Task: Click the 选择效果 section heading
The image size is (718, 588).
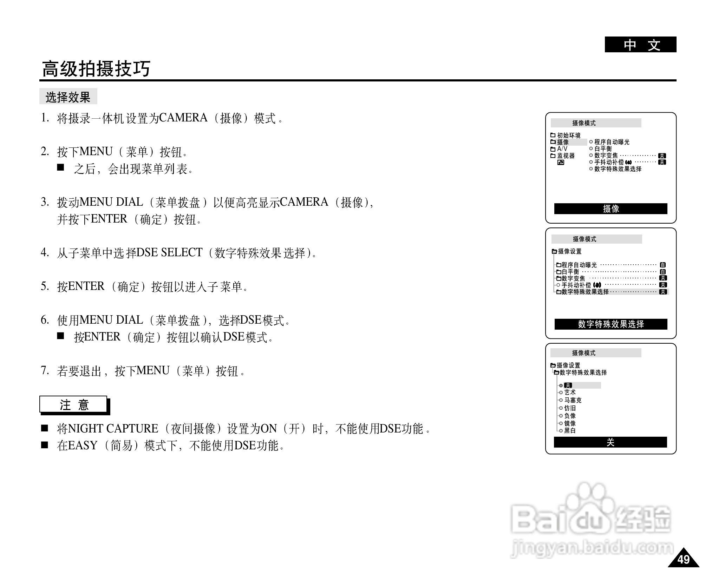Action: click(x=68, y=97)
